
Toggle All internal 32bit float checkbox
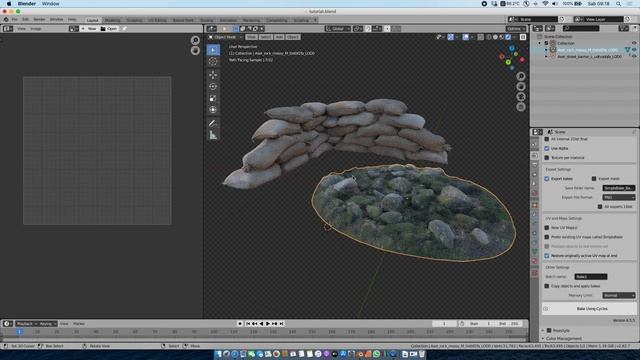(x=547, y=139)
